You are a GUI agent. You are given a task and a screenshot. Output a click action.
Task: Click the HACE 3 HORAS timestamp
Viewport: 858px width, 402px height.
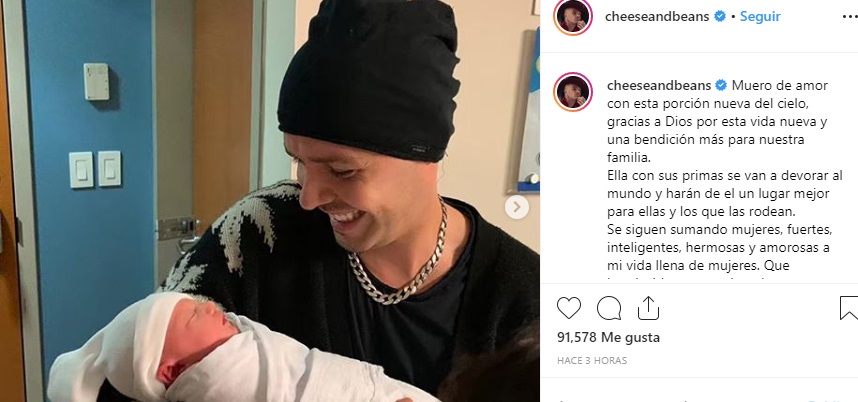coord(592,360)
